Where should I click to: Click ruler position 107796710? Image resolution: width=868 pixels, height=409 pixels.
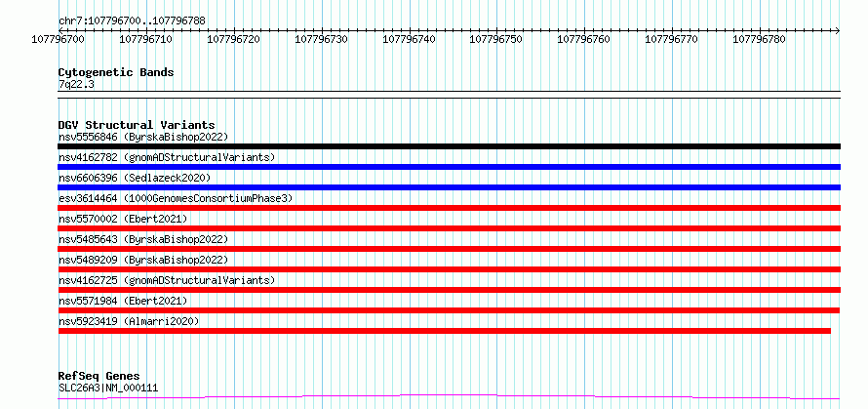146,39
